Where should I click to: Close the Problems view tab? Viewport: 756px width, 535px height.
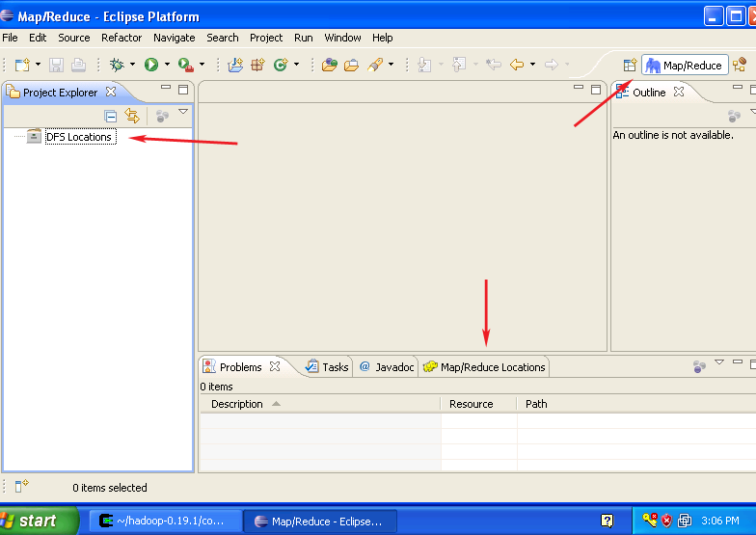click(275, 366)
